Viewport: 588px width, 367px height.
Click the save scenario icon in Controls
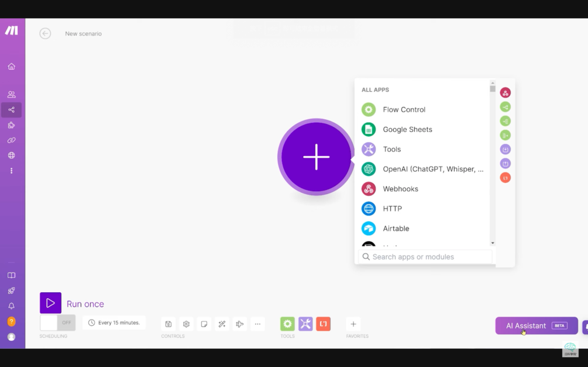pos(169,324)
